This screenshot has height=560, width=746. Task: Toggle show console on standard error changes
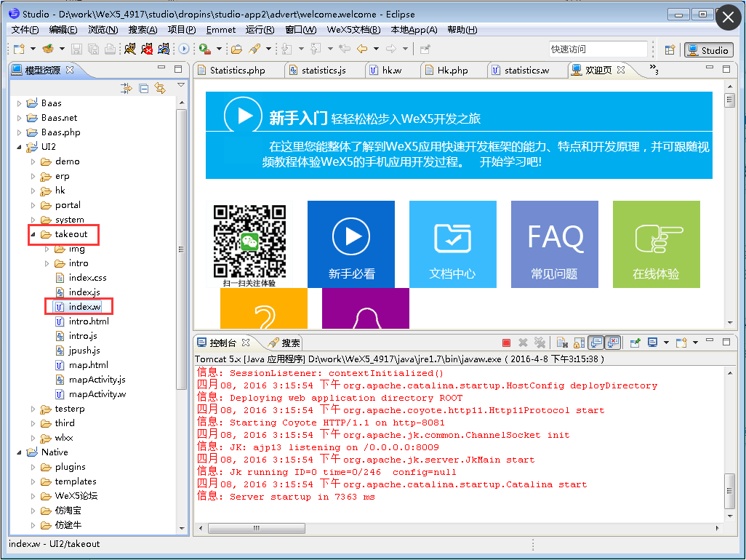pos(614,342)
